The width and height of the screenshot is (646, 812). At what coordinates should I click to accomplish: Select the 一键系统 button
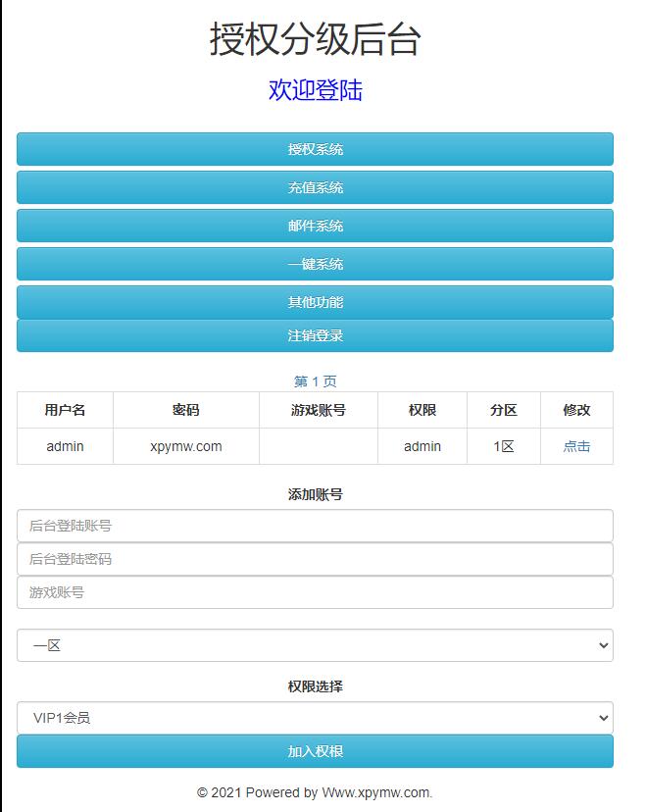(x=315, y=264)
